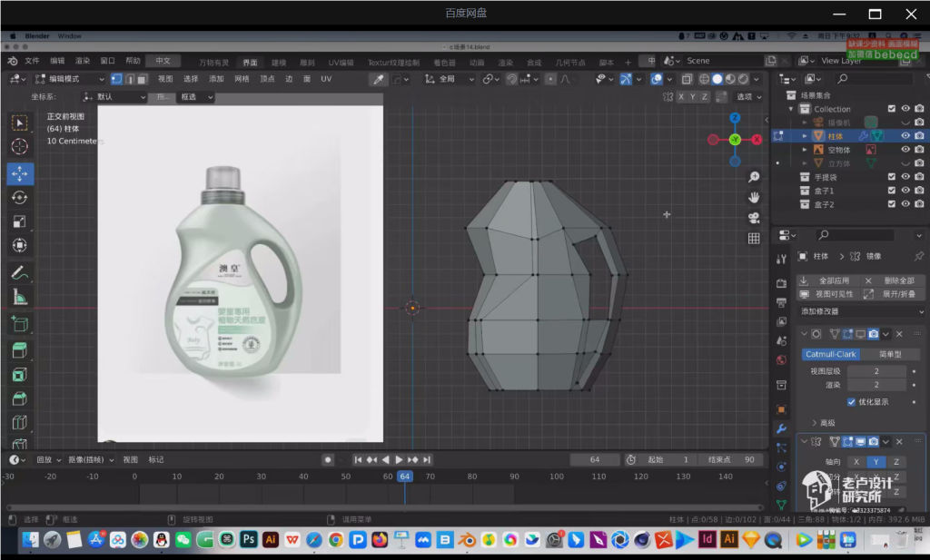This screenshot has height=560, width=930.
Task: Open the 网格 menu in viewport header
Action: point(242,79)
